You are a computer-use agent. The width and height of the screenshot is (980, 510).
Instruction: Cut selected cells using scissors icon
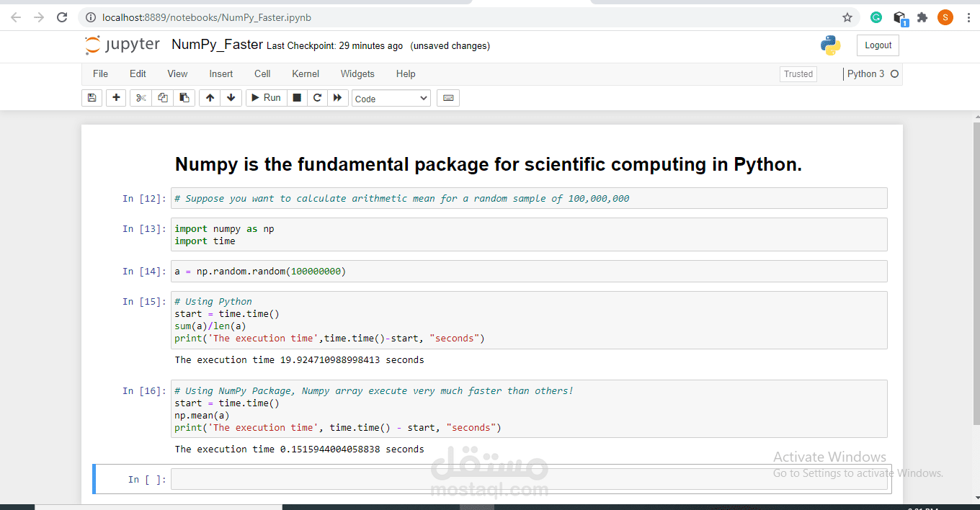pos(141,98)
